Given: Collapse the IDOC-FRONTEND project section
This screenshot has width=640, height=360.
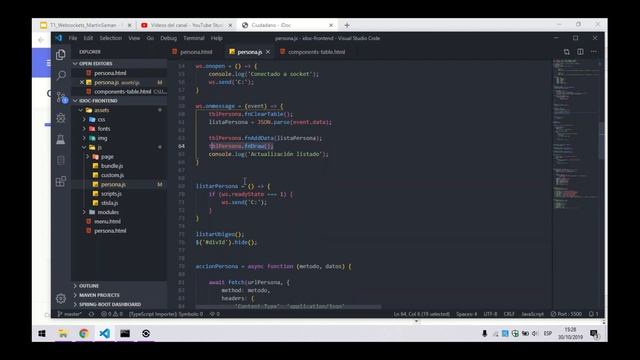Looking at the screenshot, I should click(x=98, y=100).
